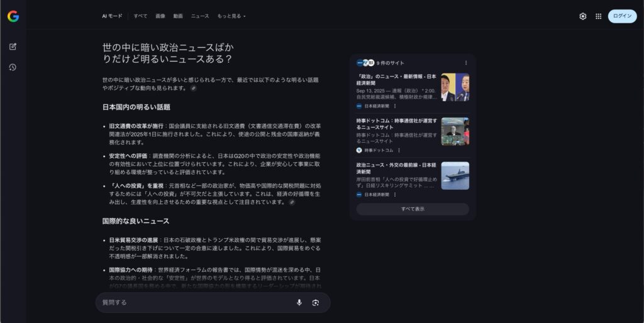Open options menu for 9 sites panel
Screen dimensions: 644x323
coord(465,63)
